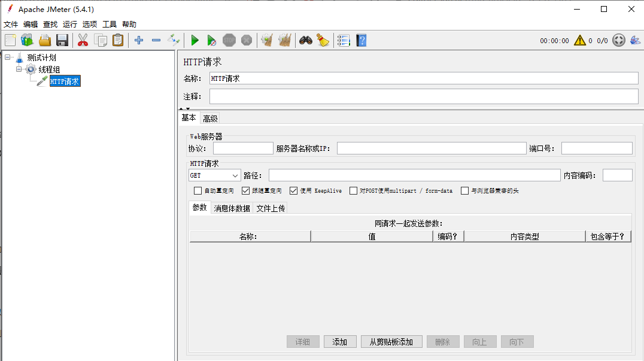Screen dimensions: 644x361
Task: Save the test plan with floppy icon
Action: (x=62, y=40)
